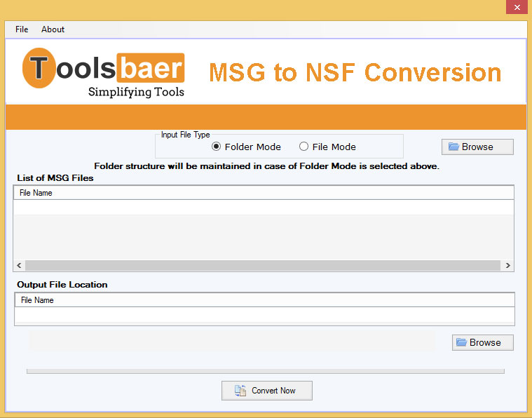Image resolution: width=532 pixels, height=418 pixels.
Task: Click the Browse button beside Input File Type
Action: 477,147
